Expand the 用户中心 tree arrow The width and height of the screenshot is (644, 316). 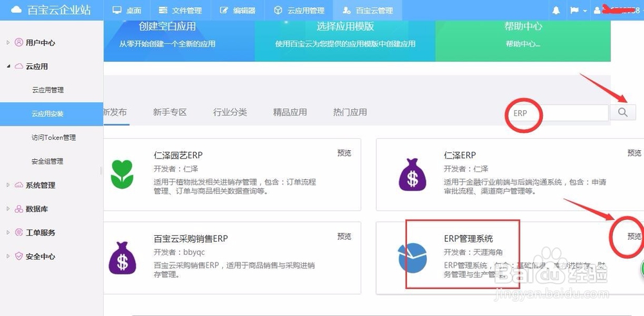[x=8, y=43]
